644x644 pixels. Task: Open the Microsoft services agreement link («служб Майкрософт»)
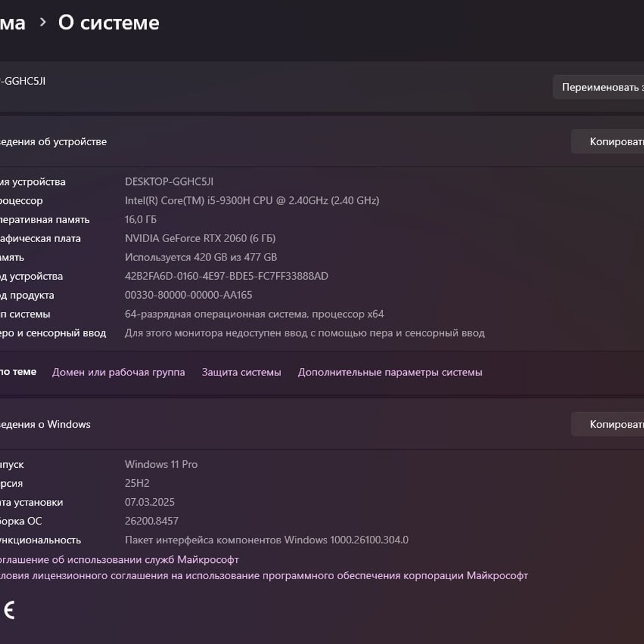[x=119, y=559]
